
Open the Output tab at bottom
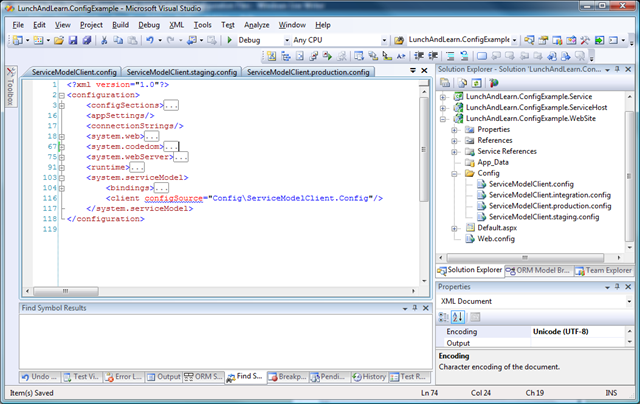pos(164,377)
